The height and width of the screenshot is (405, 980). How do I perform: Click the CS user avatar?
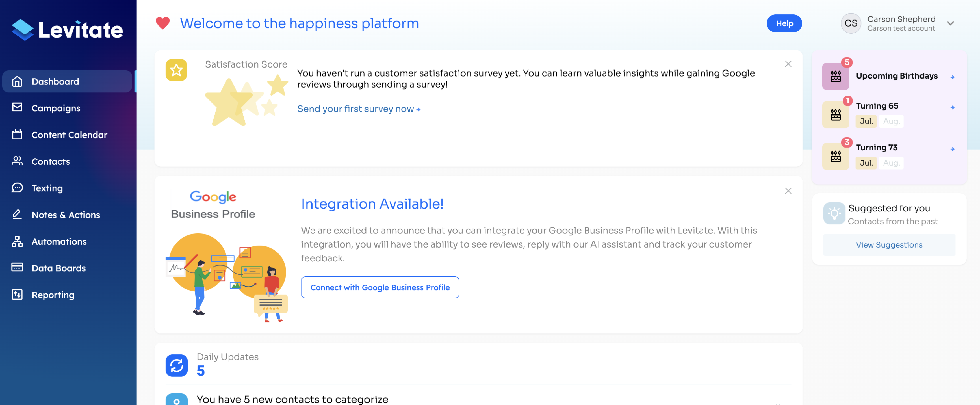[851, 23]
